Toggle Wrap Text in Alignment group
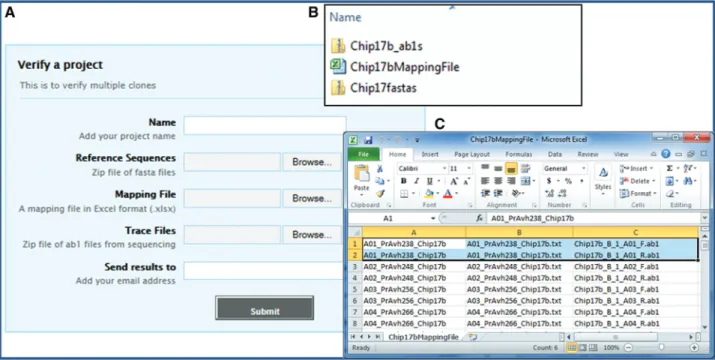Image resolution: width=715 pixels, height=360 pixels. (x=525, y=168)
